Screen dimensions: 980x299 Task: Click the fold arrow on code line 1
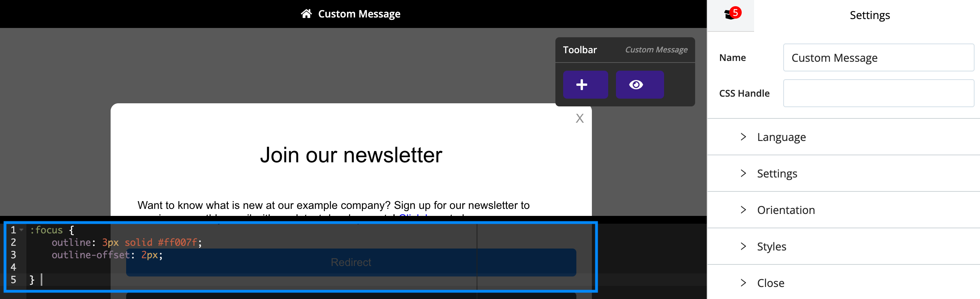coord(22,230)
